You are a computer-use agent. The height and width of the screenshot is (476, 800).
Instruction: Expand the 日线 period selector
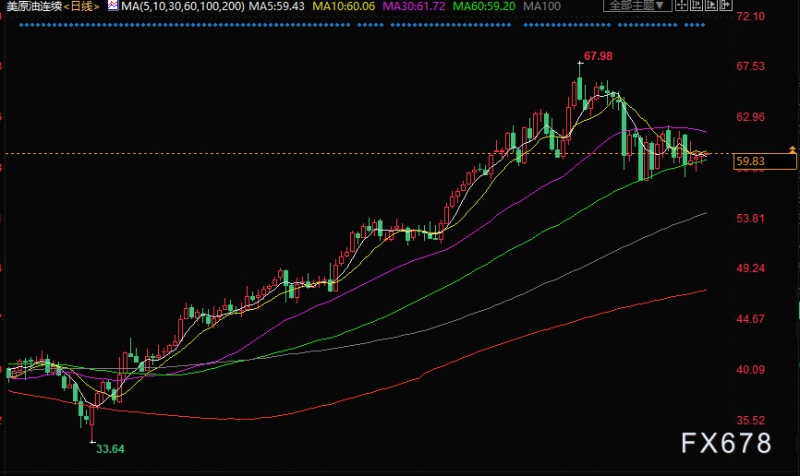pos(82,6)
